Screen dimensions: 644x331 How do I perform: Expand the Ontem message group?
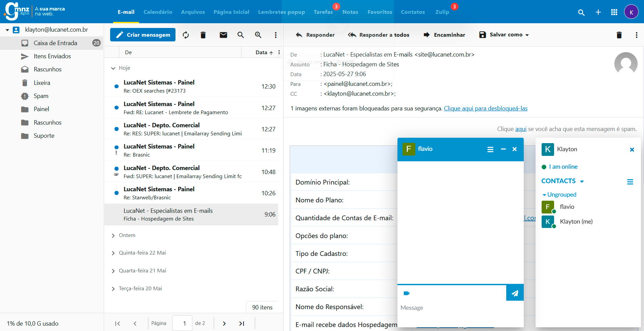tap(114, 236)
